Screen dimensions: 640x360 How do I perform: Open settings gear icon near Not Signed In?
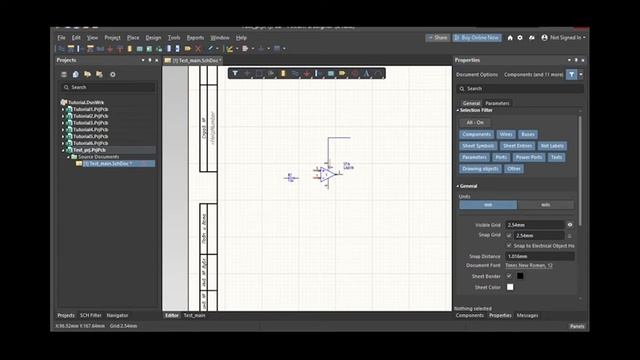(x=520, y=38)
